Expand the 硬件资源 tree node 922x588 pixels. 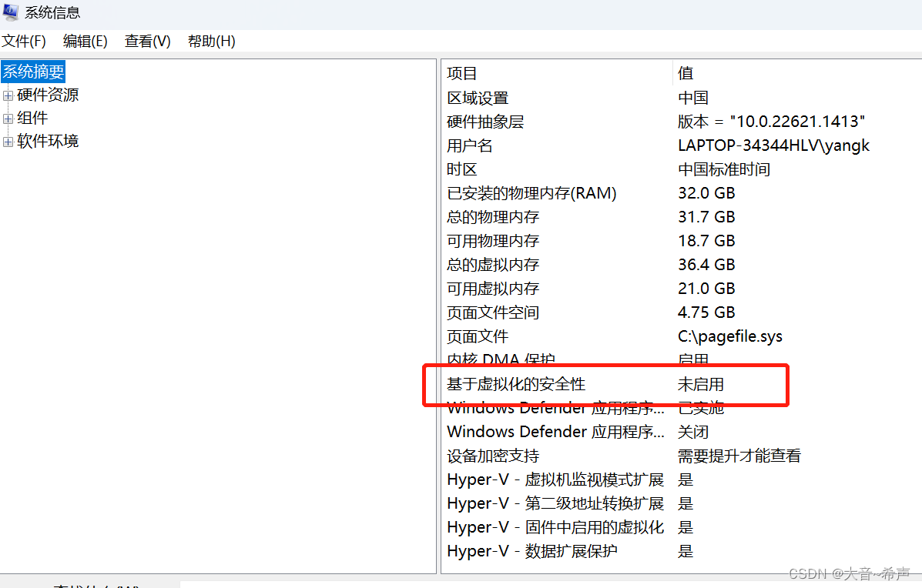pos(8,95)
